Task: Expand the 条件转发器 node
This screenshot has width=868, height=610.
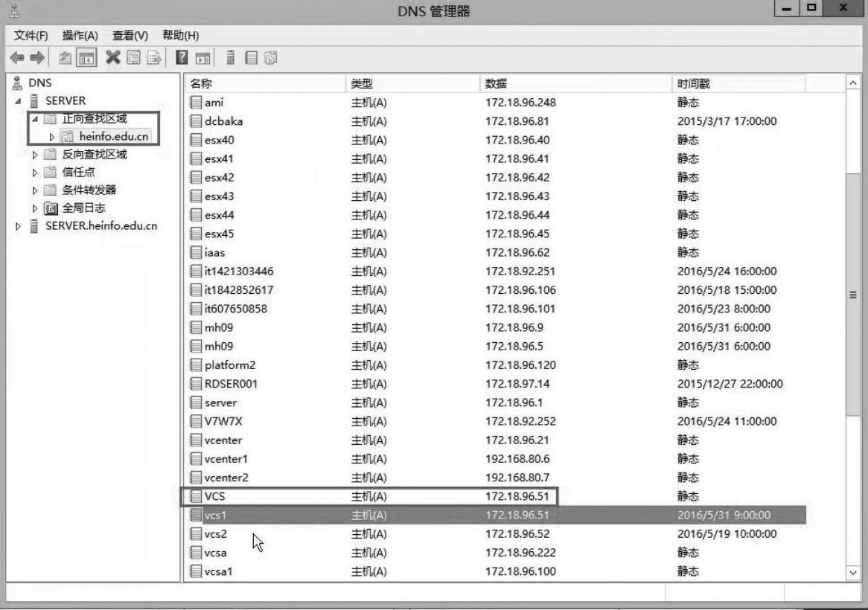Action: (35, 190)
